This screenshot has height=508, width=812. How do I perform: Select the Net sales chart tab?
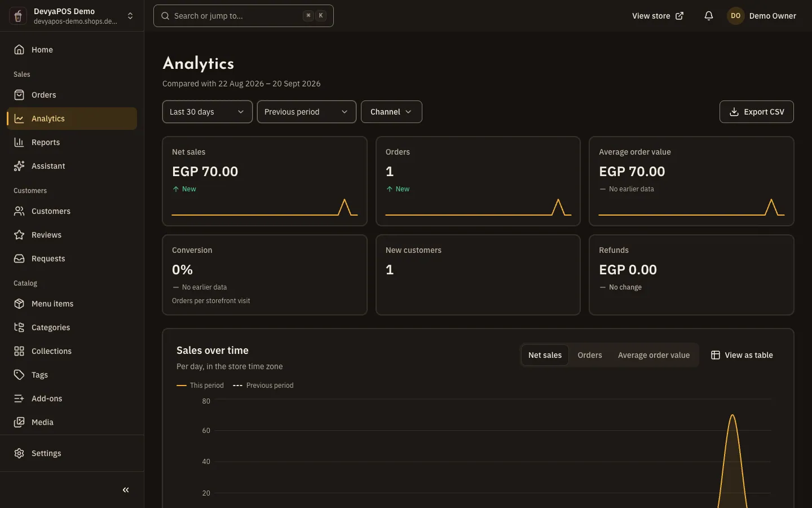(545, 355)
